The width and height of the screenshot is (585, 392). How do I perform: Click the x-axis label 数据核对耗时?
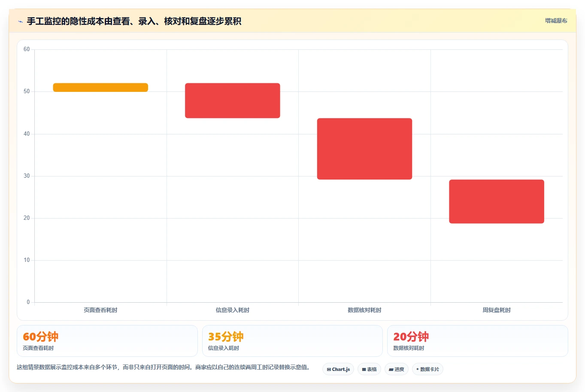click(364, 310)
